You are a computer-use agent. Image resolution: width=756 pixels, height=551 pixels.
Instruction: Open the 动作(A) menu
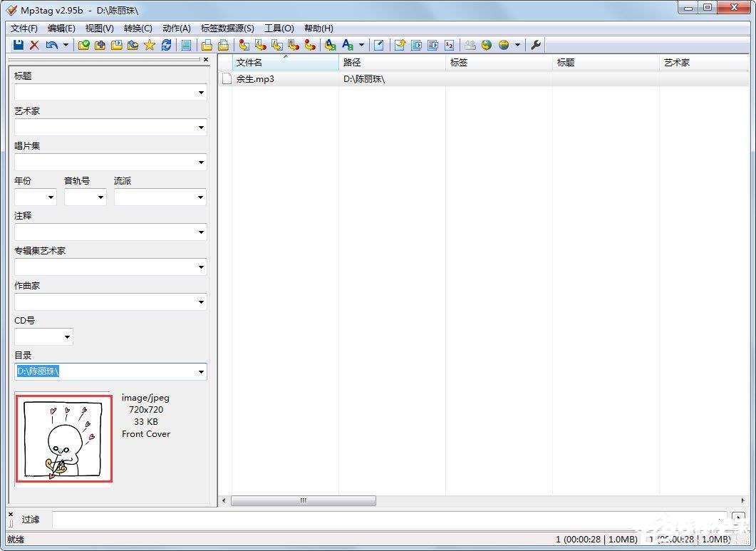[177, 29]
